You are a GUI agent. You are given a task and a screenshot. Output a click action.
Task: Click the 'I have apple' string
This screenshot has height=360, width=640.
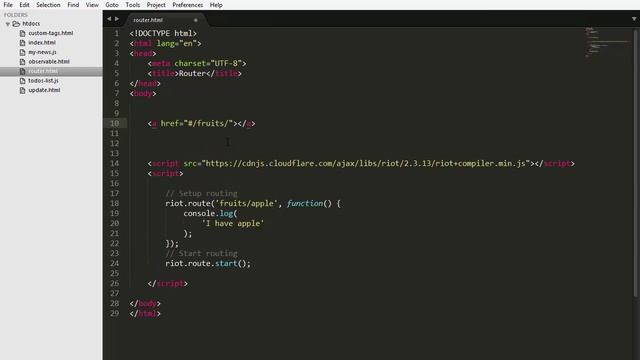pos(233,223)
